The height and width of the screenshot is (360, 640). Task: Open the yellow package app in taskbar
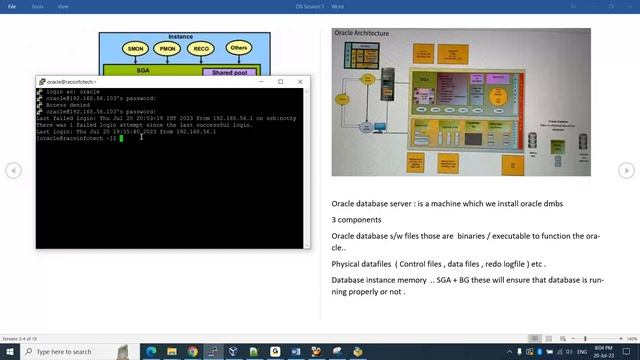tap(358, 351)
